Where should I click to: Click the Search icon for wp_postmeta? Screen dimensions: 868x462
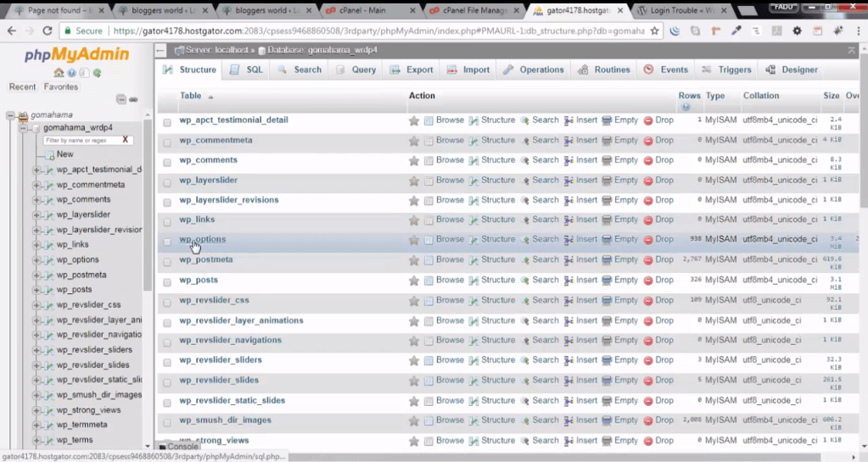pos(524,260)
